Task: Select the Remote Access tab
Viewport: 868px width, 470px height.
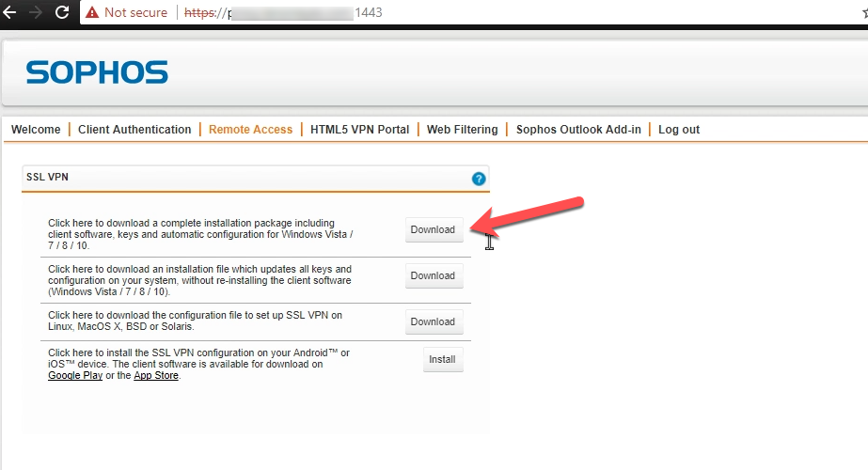Action: pyautogui.click(x=250, y=130)
